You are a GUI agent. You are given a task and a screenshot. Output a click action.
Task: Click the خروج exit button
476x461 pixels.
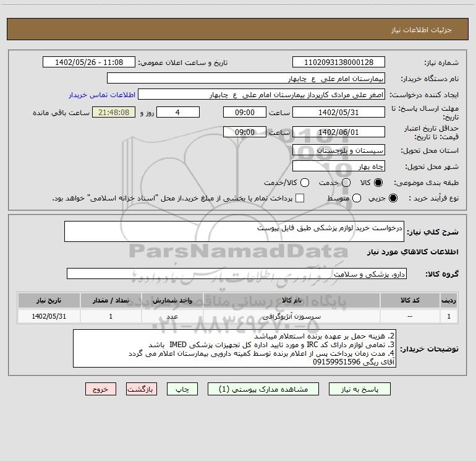(x=101, y=389)
